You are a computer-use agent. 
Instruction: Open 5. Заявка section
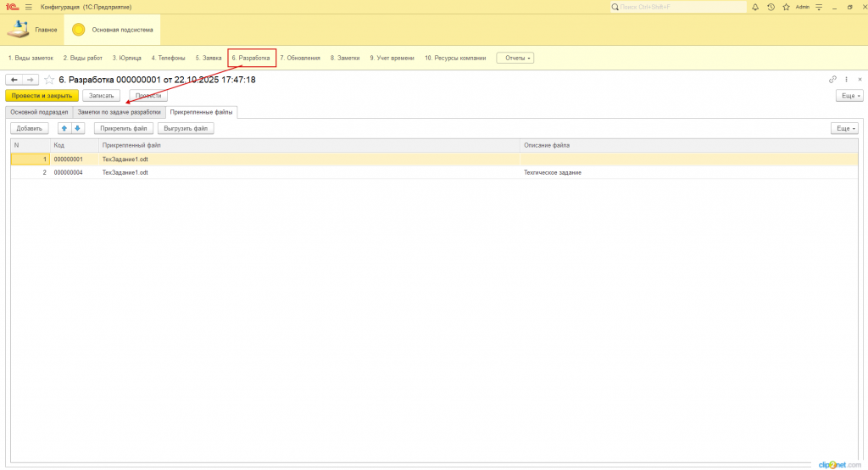209,59
